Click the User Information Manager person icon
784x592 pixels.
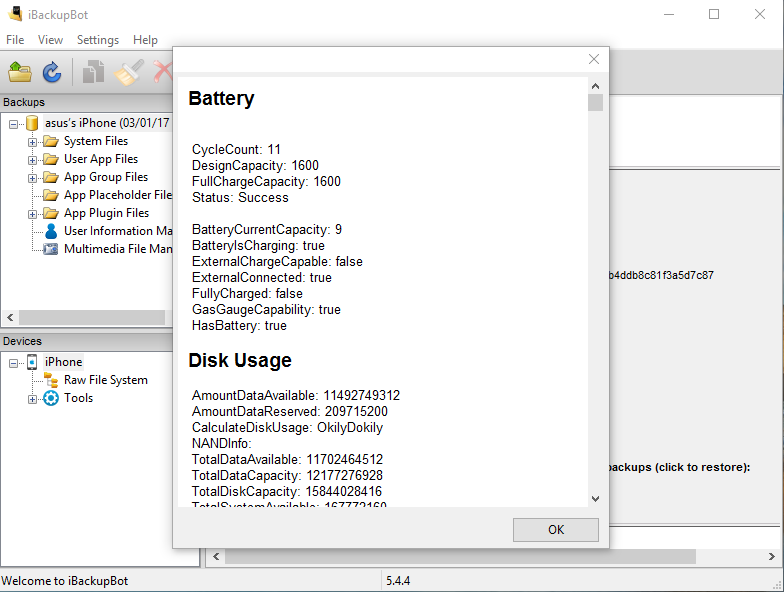coord(50,231)
